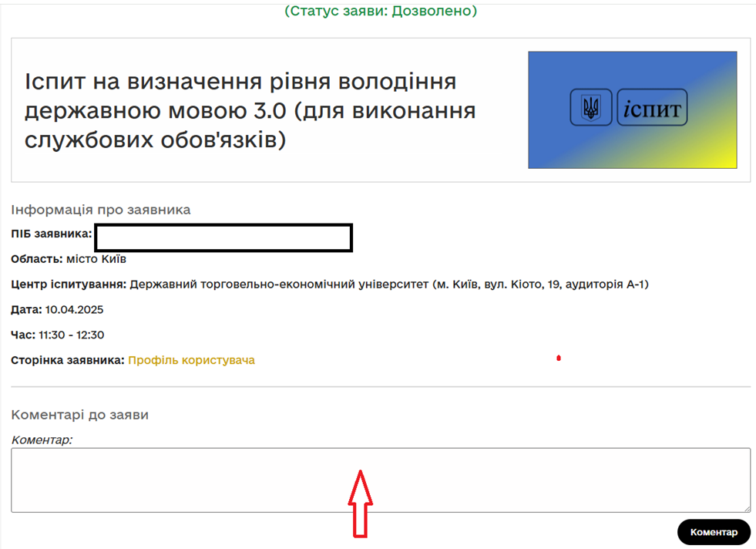Click the exam title heading text
Screen dimensions: 756x549
[250, 110]
